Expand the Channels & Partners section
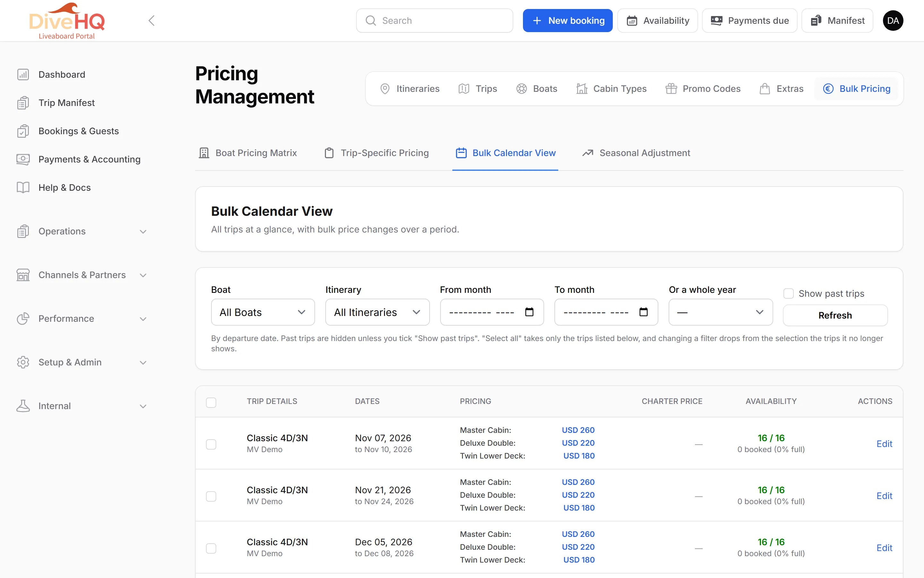924x578 pixels. pos(82,275)
